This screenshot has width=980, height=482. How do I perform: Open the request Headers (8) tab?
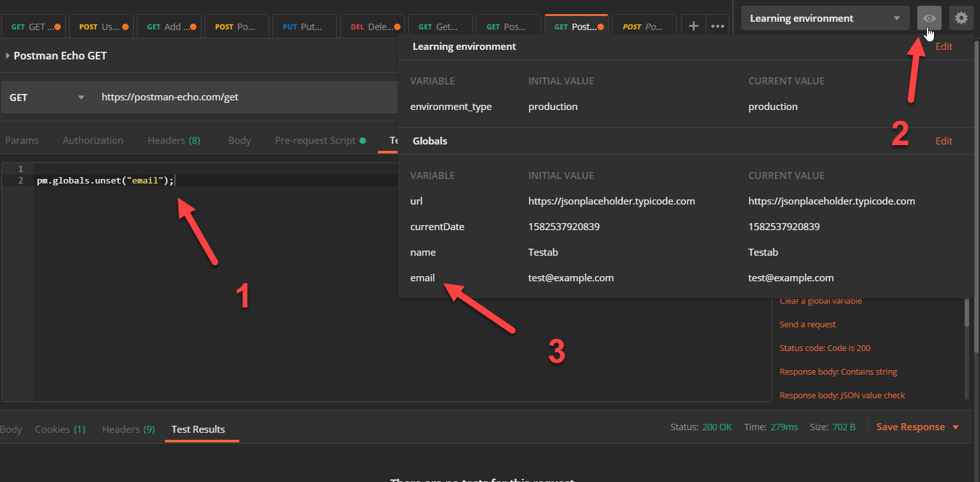pos(174,140)
